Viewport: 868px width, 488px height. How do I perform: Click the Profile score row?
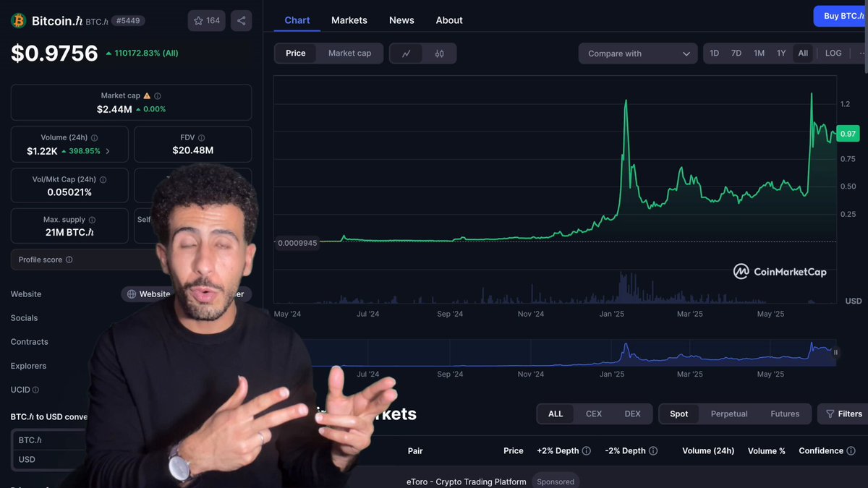click(131, 260)
